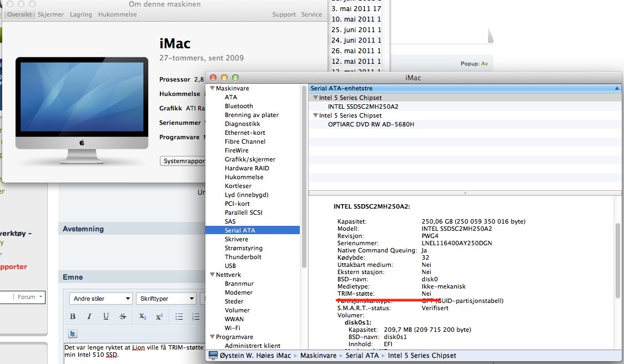Click the Twitter icon in the editor
624x364 pixels.
[x=72, y=334]
